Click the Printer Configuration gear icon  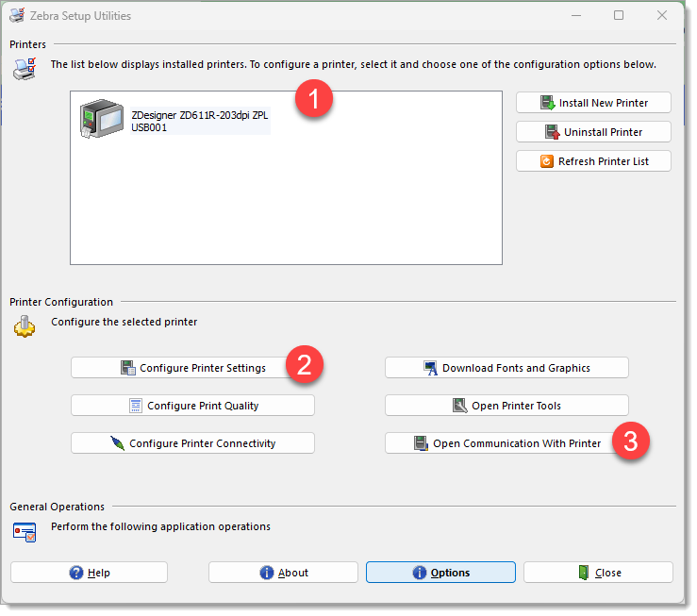point(25,326)
